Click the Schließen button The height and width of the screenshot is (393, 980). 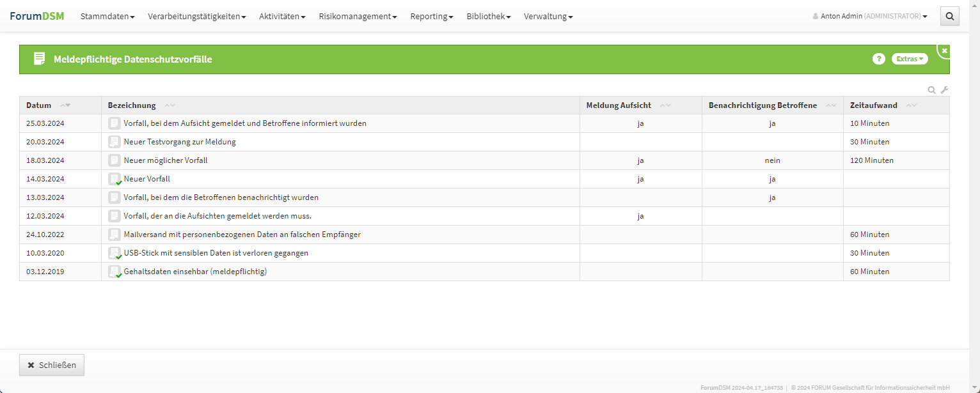pos(52,365)
